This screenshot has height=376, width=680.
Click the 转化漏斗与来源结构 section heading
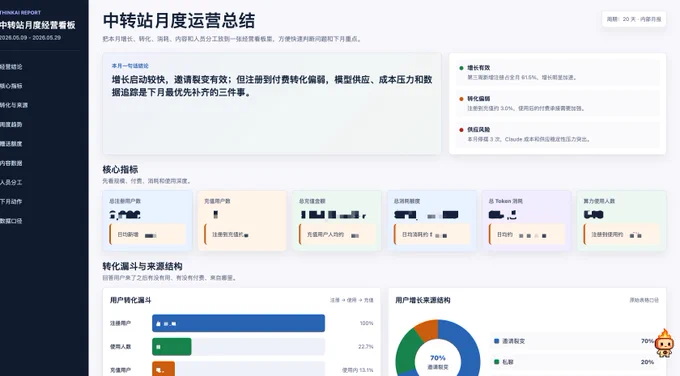coord(142,266)
